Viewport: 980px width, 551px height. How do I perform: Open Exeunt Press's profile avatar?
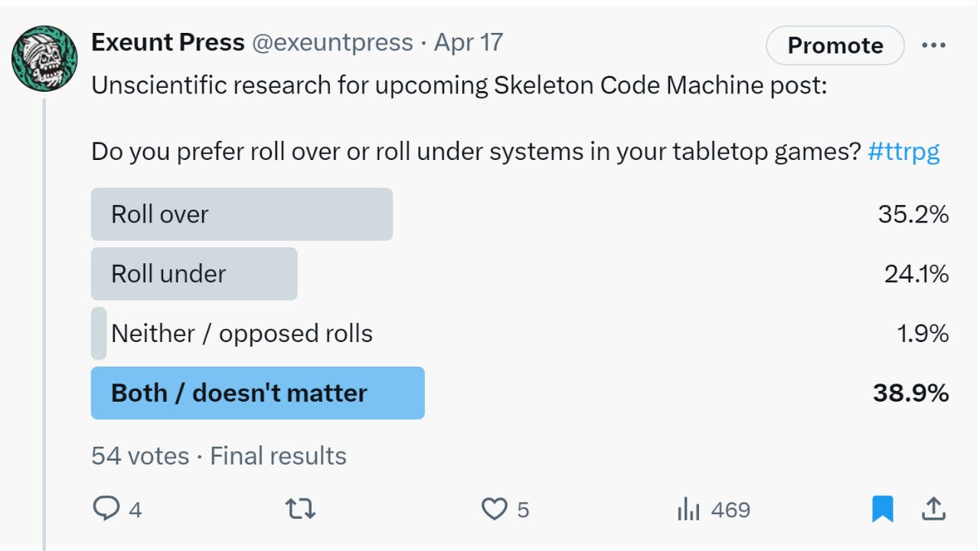44,44
